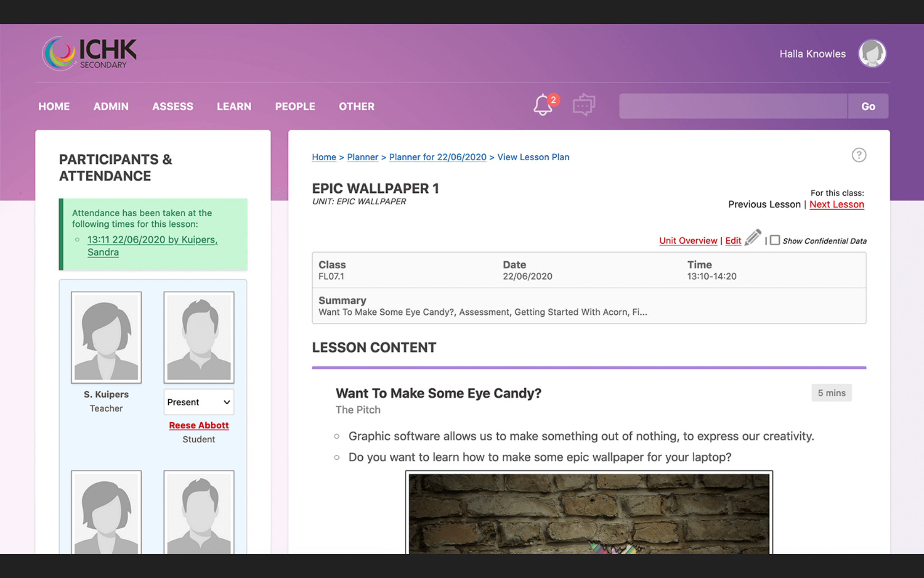This screenshot has width=924, height=578.
Task: Go to the Next Lesson link
Action: (x=836, y=205)
